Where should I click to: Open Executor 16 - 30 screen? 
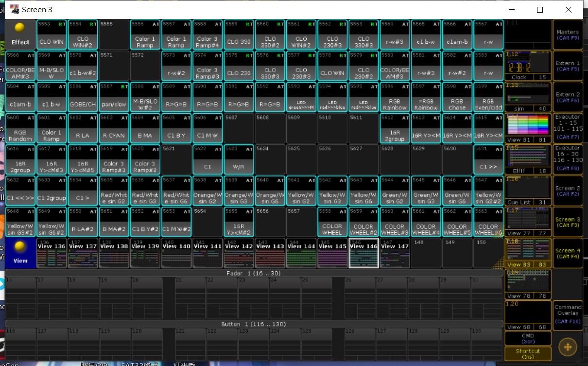(568, 159)
